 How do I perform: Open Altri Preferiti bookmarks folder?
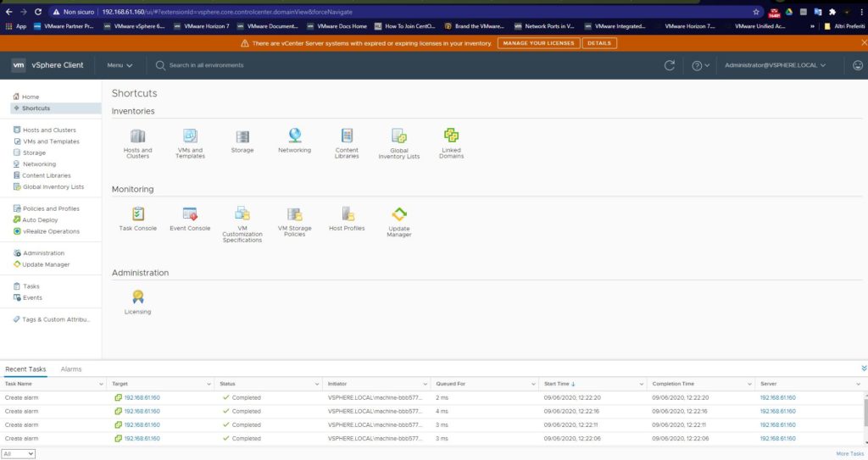click(x=844, y=26)
